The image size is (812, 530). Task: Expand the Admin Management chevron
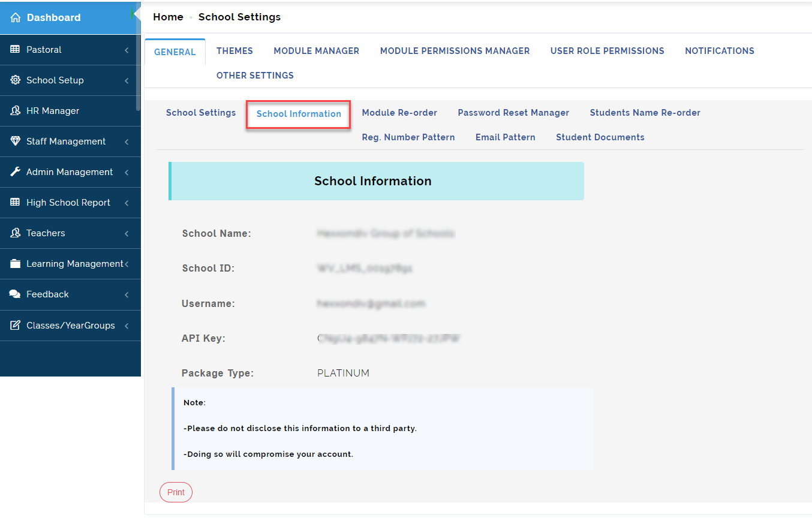pos(127,173)
